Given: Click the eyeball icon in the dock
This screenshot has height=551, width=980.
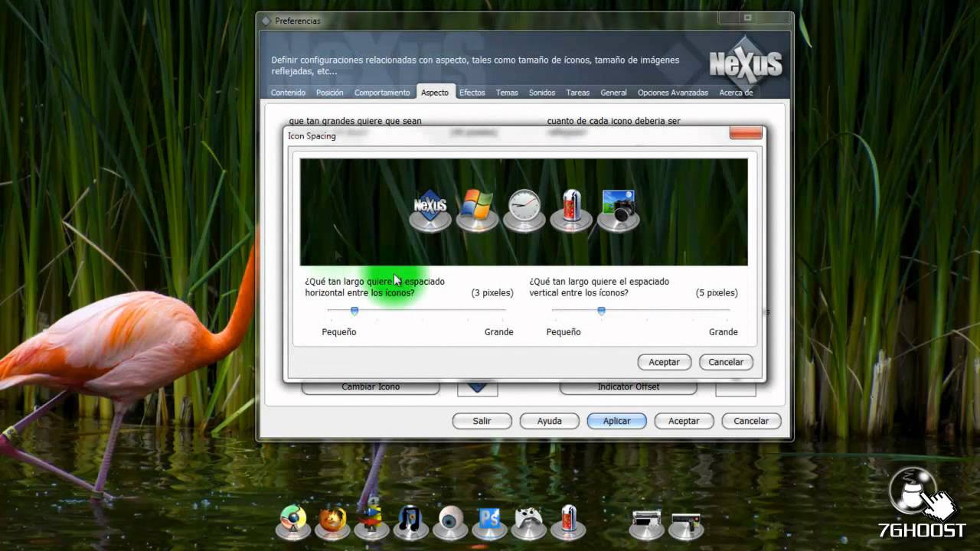Looking at the screenshot, I should pos(450,523).
